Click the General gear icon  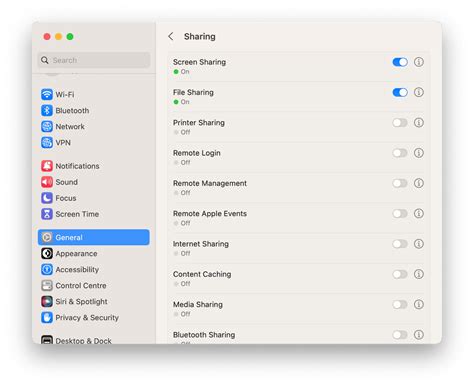47,237
